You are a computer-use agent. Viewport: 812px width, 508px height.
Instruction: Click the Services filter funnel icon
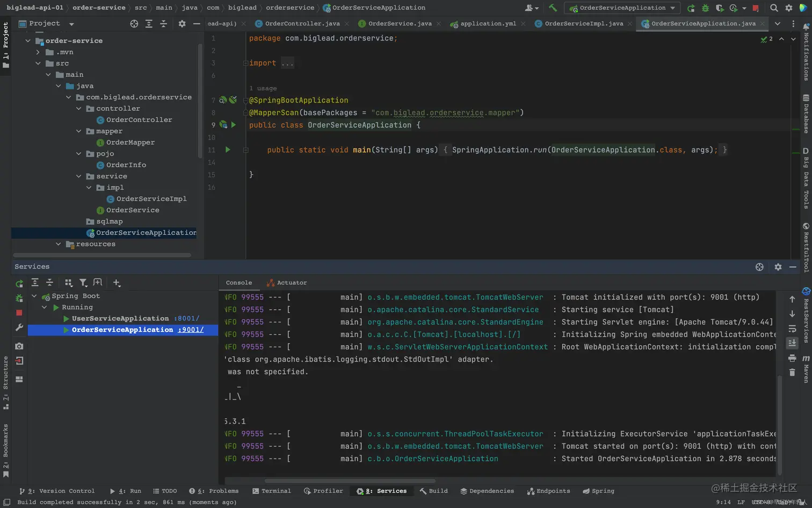[x=83, y=283]
